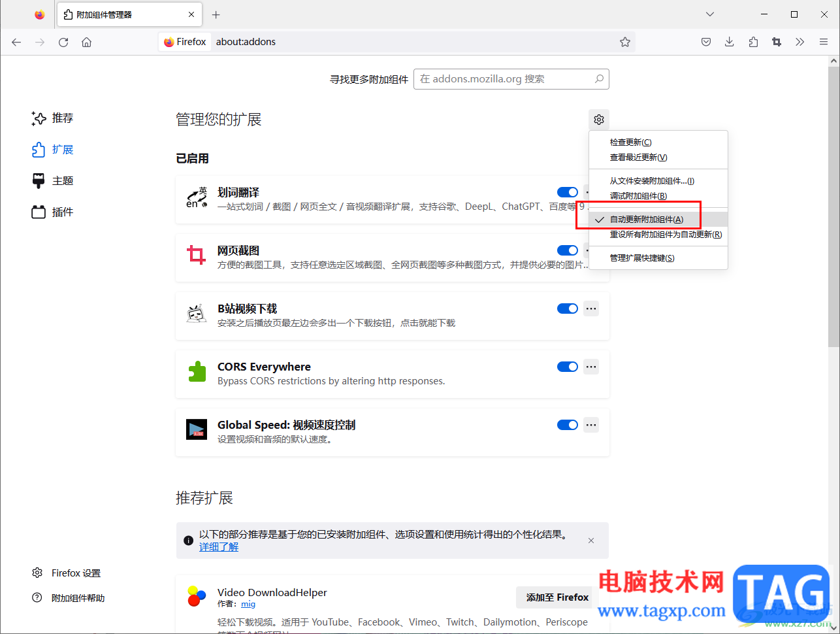Open author mig link
The height and width of the screenshot is (634, 840).
(x=248, y=604)
